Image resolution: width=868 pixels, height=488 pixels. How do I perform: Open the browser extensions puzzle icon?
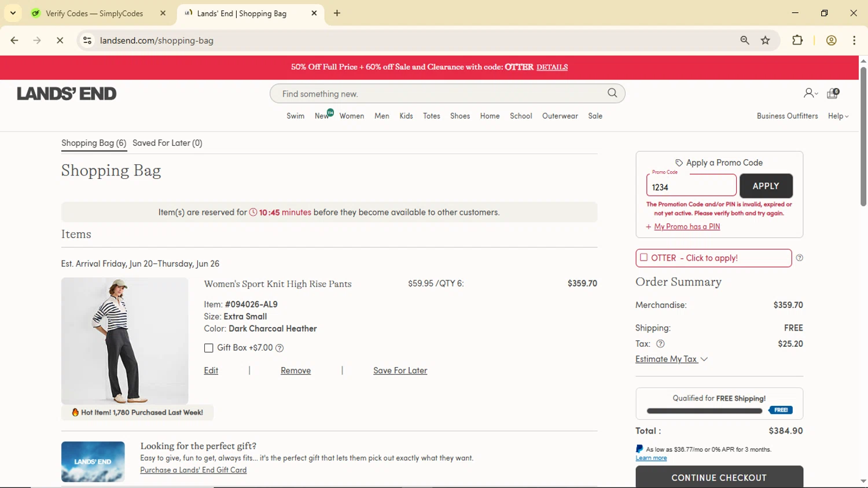click(x=797, y=41)
